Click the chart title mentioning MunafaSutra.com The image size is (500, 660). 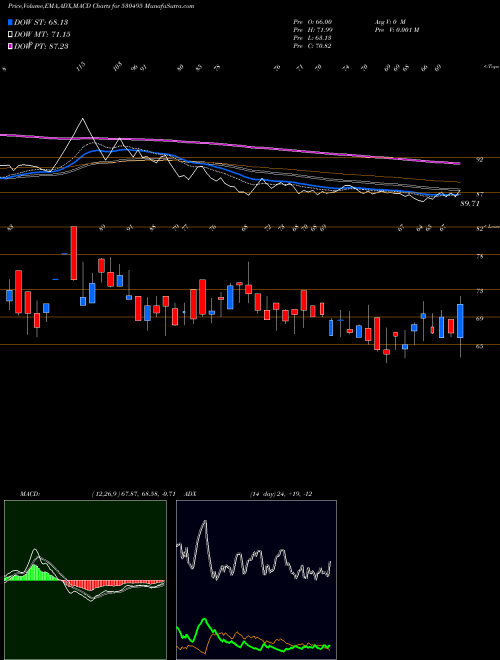click(101, 7)
